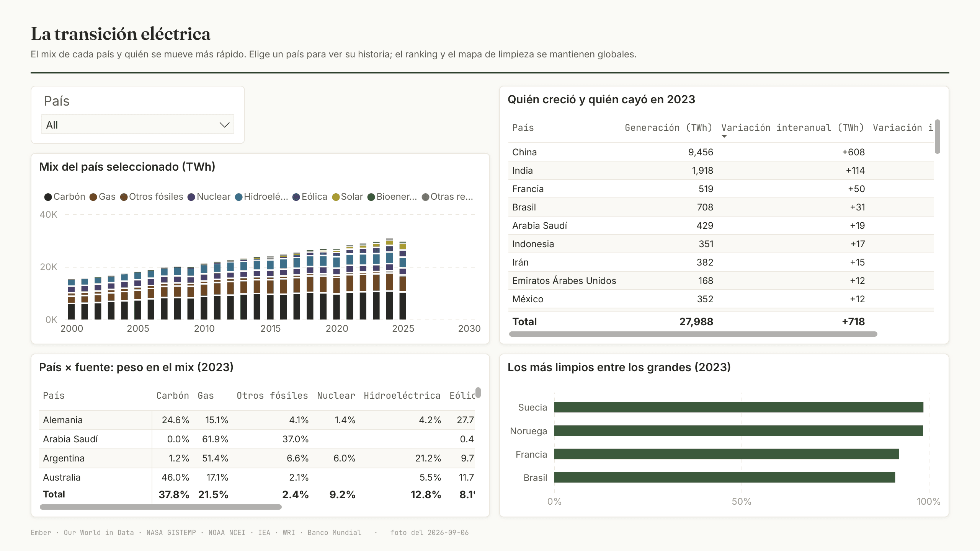Sort by Variación interanual (TWh) column header

[x=792, y=128]
